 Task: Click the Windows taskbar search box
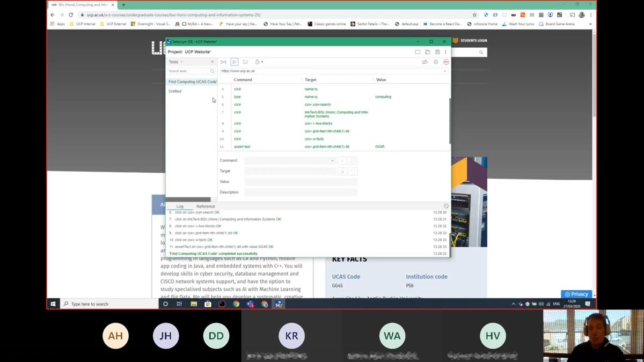[109, 304]
